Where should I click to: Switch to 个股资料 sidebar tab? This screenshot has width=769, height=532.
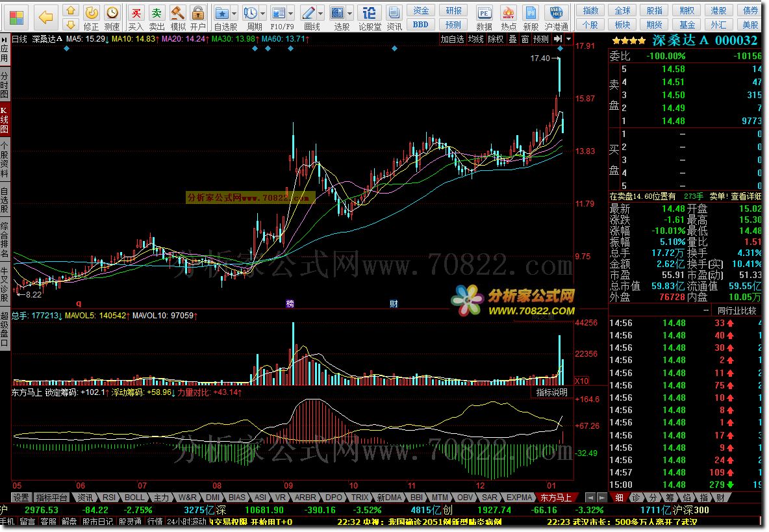tap(5, 159)
